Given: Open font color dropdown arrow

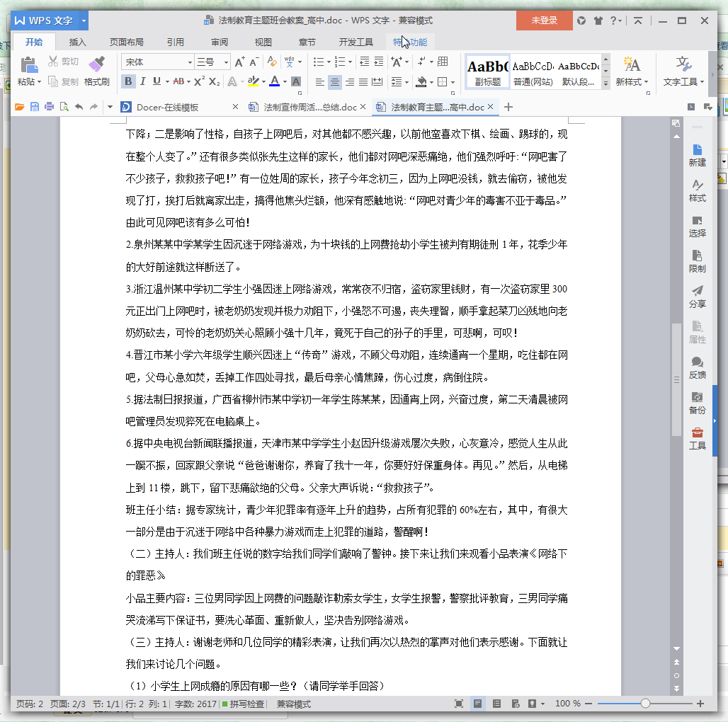Looking at the screenshot, I should click(285, 82).
